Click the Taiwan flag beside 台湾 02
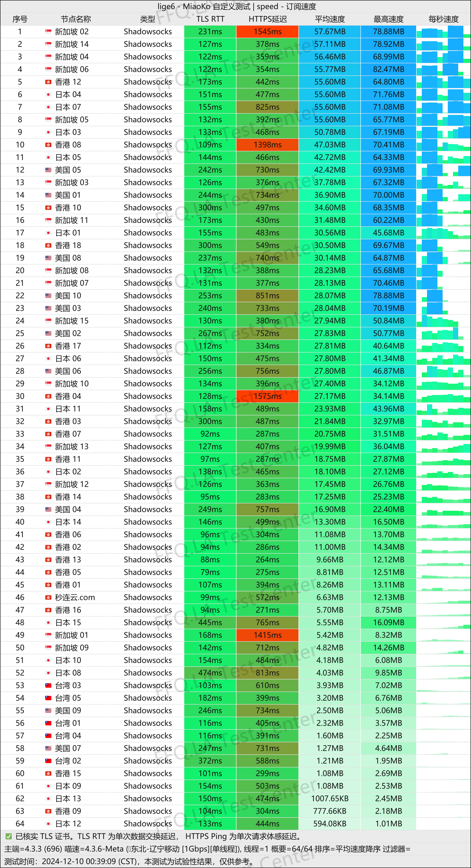Image resolution: width=471 pixels, height=868 pixels. tap(48, 761)
